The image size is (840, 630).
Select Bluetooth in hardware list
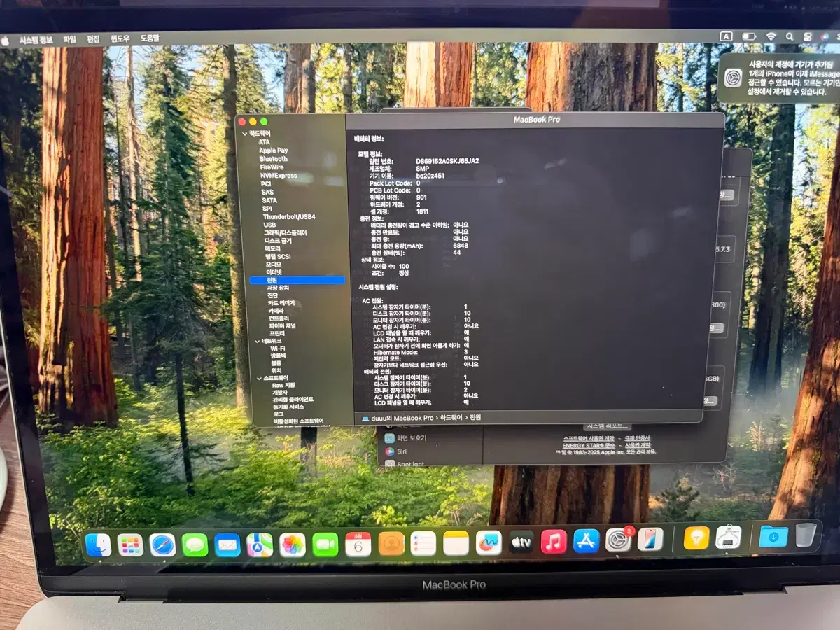click(x=273, y=159)
